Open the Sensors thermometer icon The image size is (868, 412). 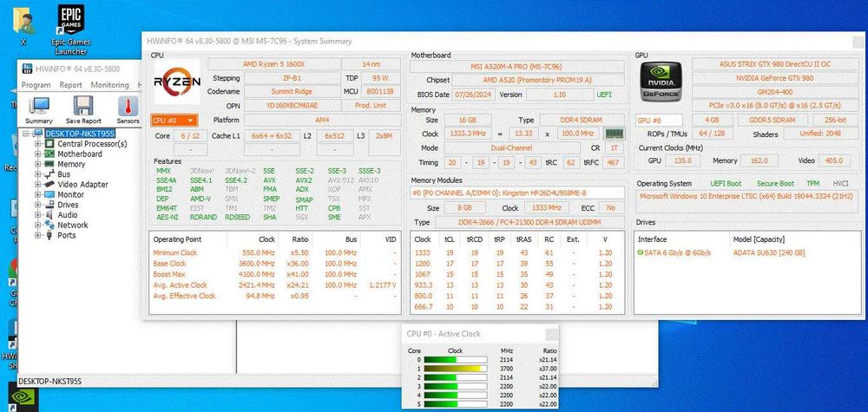[x=128, y=106]
